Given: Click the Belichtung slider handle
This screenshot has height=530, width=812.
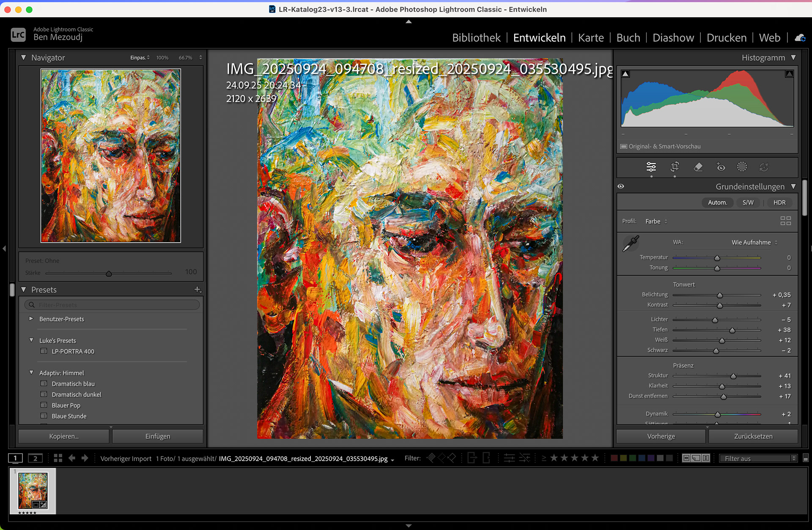Looking at the screenshot, I should (720, 295).
